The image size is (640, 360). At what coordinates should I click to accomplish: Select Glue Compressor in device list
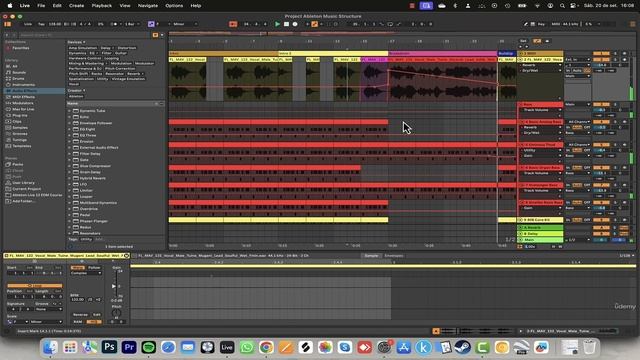pyautogui.click(x=95, y=166)
